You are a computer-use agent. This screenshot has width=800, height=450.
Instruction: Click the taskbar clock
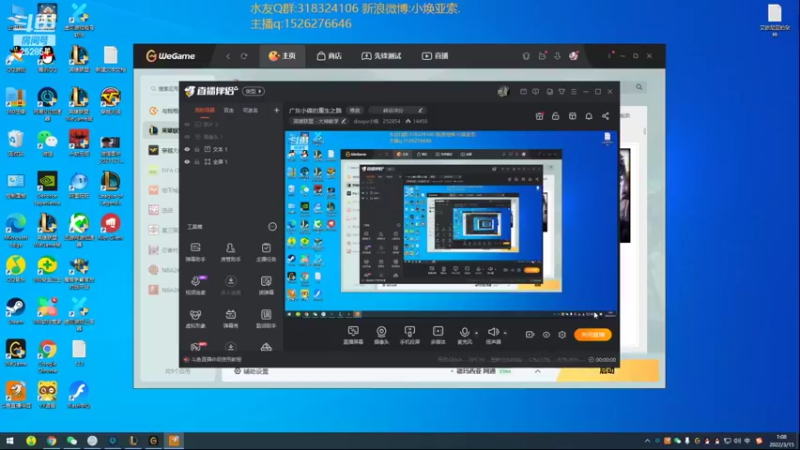pyautogui.click(x=782, y=441)
